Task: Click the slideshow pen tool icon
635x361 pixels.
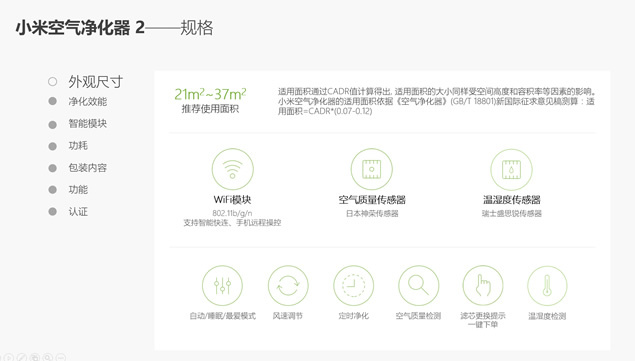Action: [22, 357]
